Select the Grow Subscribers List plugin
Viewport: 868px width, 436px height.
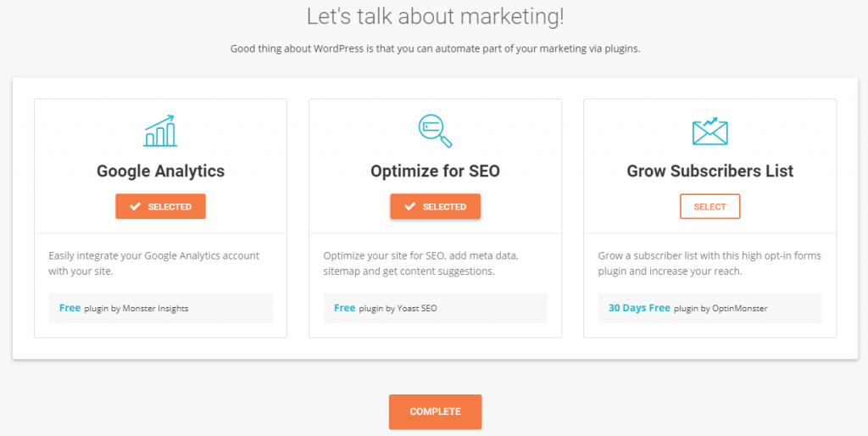(709, 207)
